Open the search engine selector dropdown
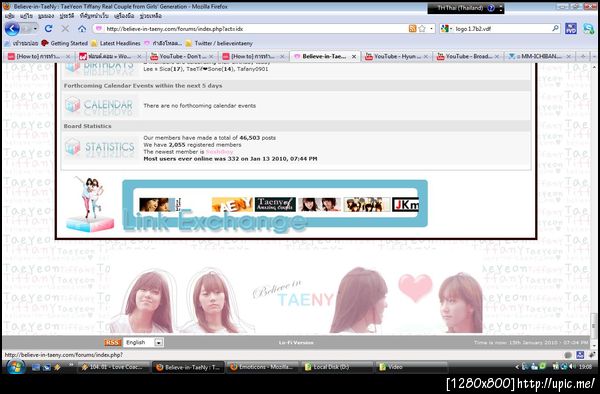This screenshot has width=600, height=394. point(447,29)
